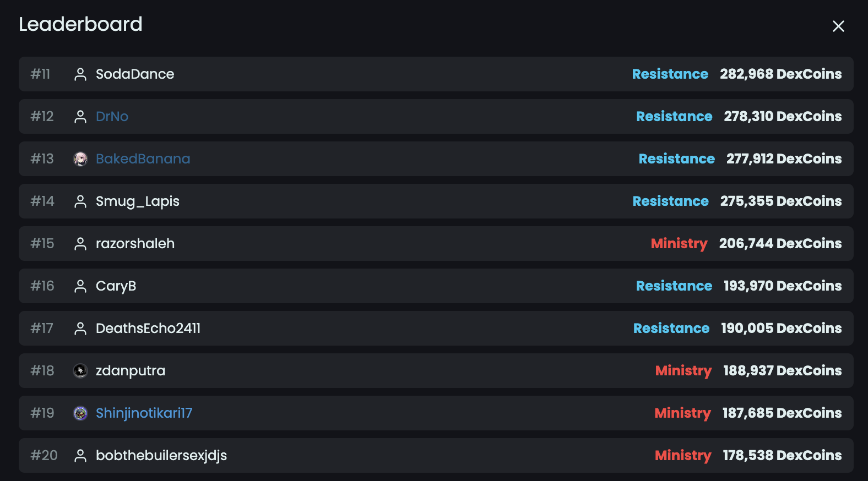
Task: Select the Resistance label on SodaDance's row
Action: 670,74
